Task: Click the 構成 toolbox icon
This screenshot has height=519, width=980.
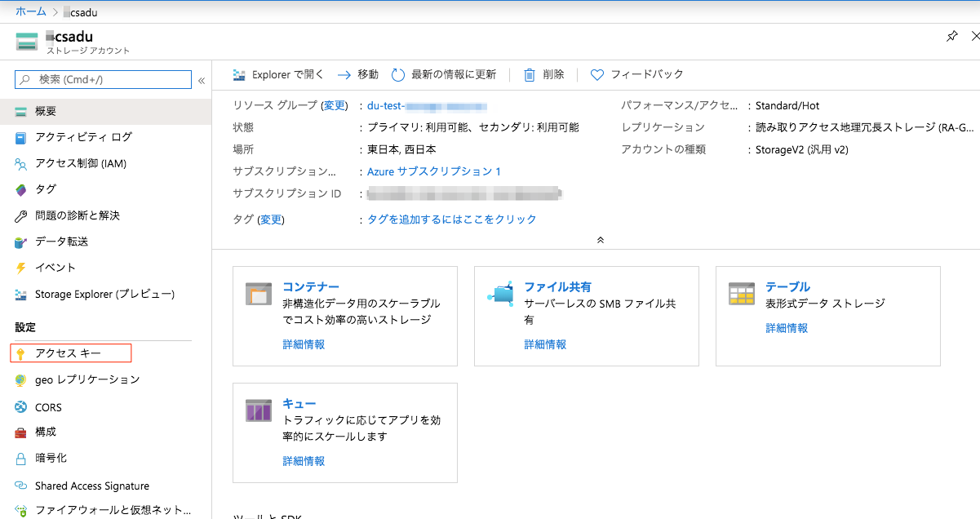Action: pyautogui.click(x=21, y=432)
